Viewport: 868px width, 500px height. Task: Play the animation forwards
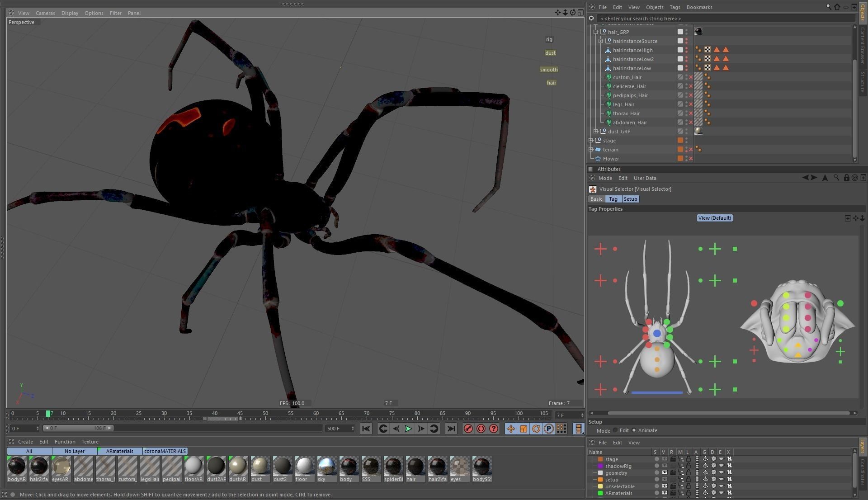408,429
